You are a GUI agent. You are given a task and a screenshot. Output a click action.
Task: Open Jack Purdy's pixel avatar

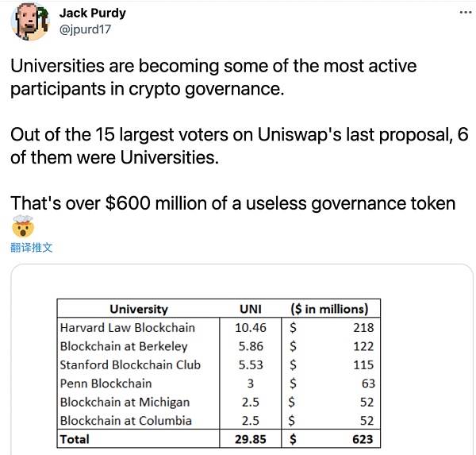pos(29,22)
